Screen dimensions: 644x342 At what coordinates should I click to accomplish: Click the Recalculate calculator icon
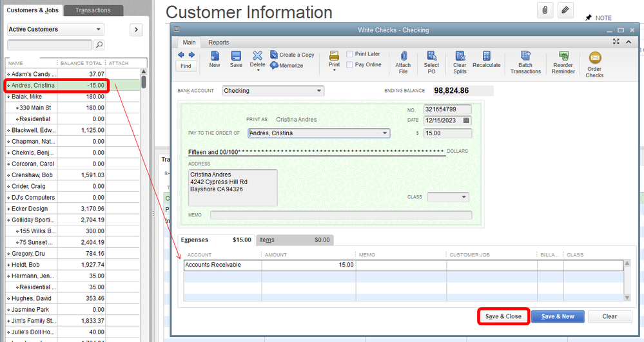click(486, 59)
